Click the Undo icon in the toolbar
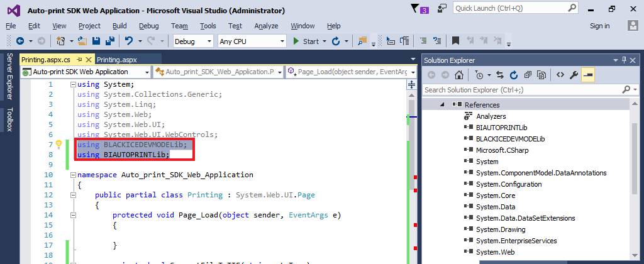The image size is (644, 264). pyautogui.click(x=129, y=41)
